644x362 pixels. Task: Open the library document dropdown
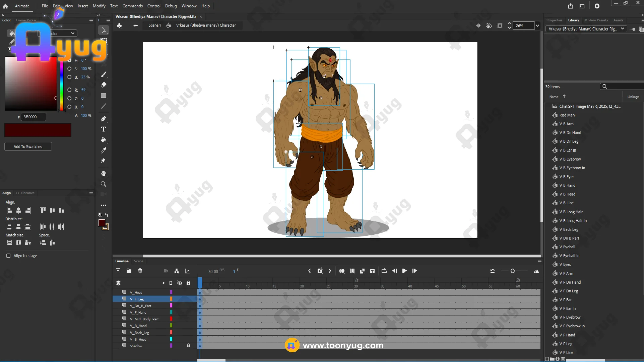pos(622,29)
